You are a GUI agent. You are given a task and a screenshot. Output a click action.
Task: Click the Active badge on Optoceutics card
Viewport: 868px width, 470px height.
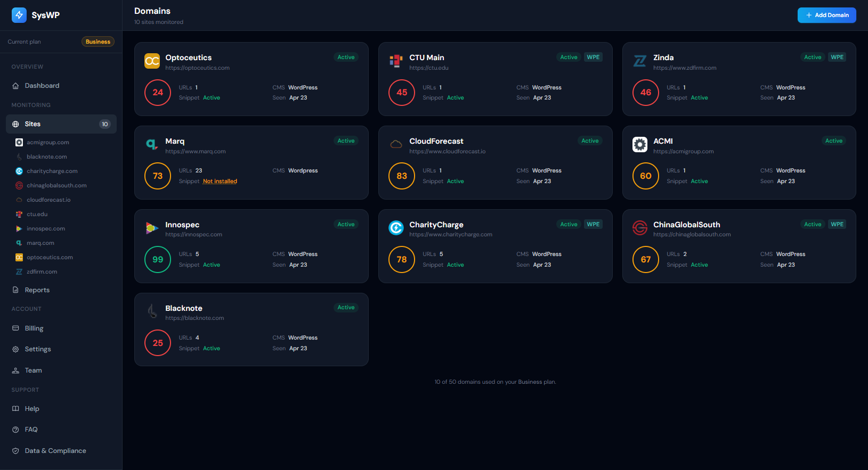[346, 57]
